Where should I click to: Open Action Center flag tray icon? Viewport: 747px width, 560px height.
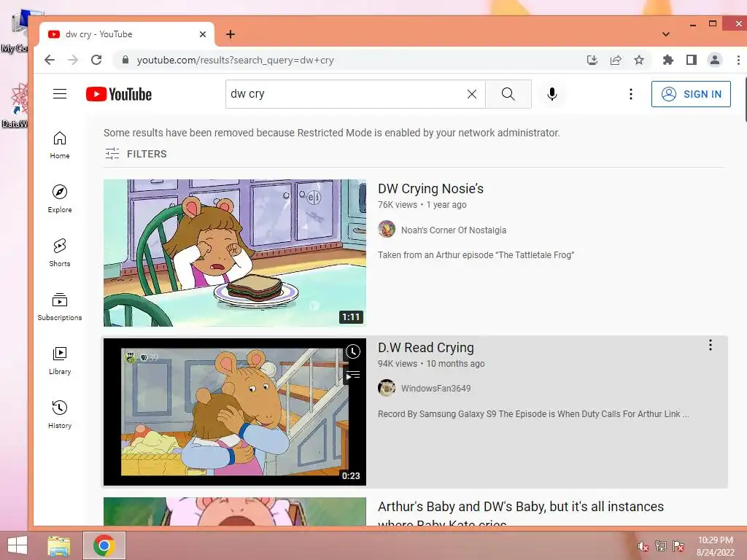click(x=678, y=546)
